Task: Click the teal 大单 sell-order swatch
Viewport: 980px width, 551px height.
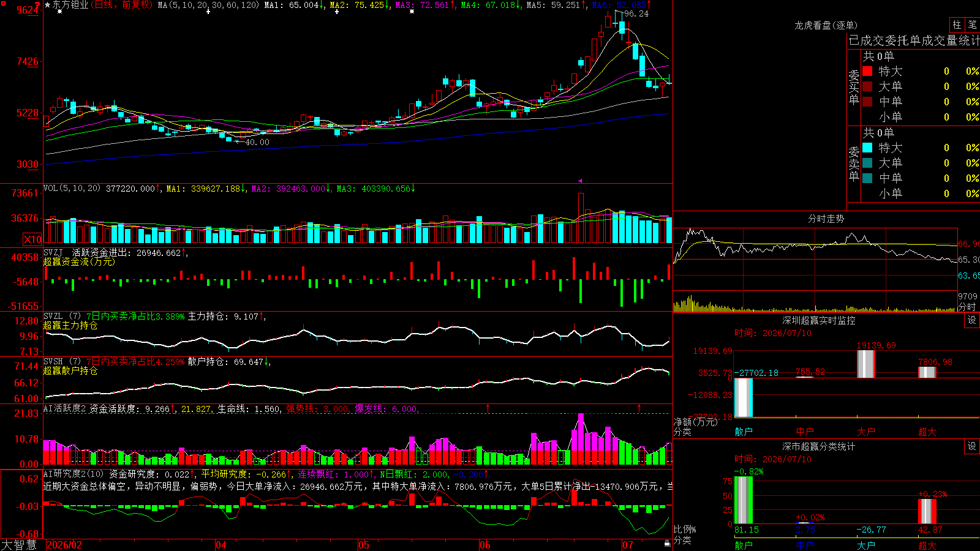Action: [867, 163]
